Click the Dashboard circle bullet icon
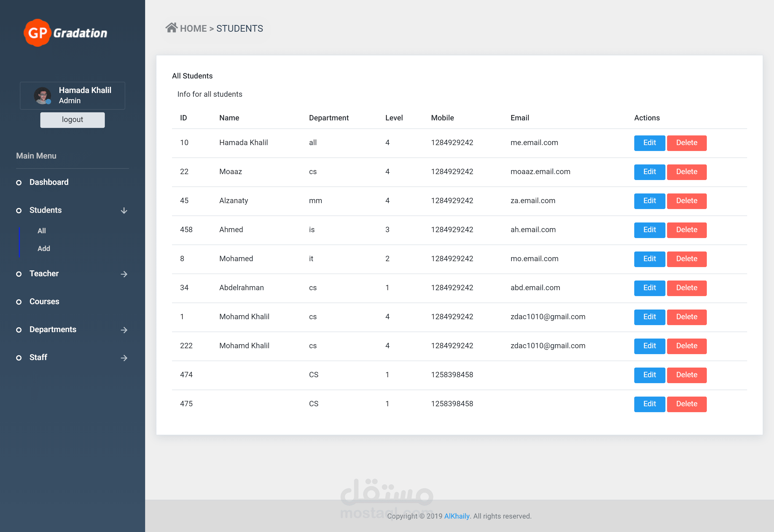Viewport: 774px width, 532px height. pos(19,183)
